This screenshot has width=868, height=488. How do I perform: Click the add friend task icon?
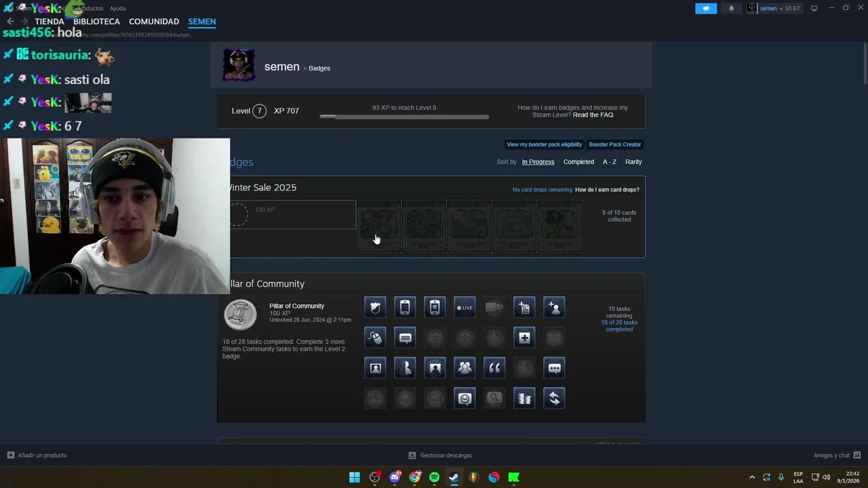click(554, 308)
